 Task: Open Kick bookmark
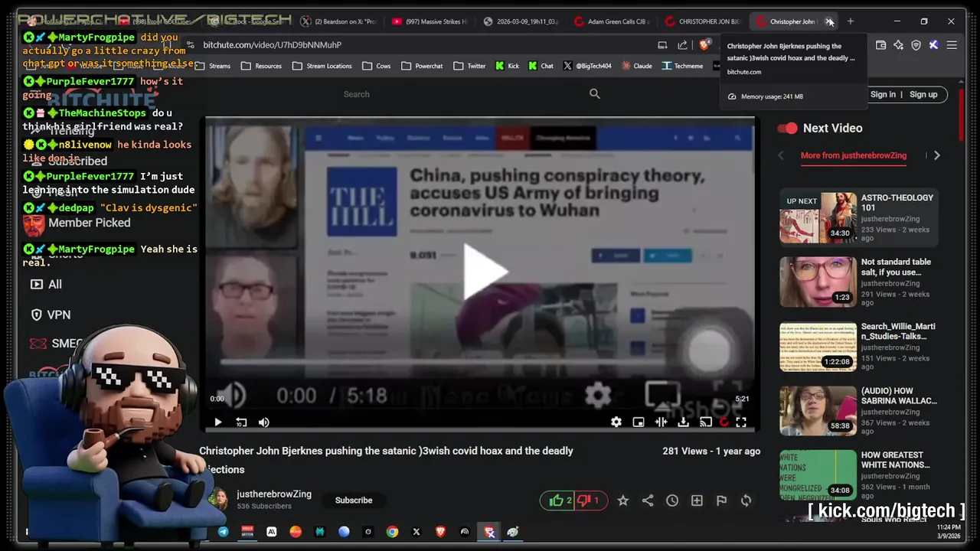(x=507, y=66)
